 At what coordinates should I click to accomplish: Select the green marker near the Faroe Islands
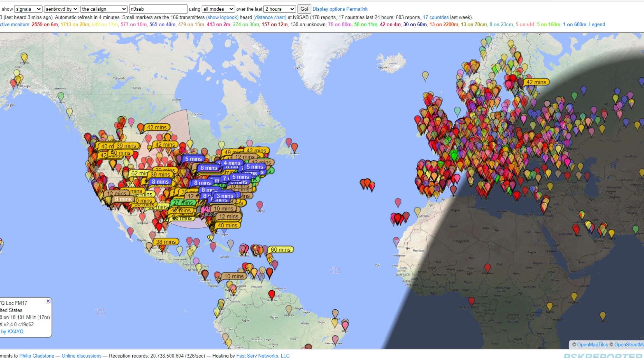[458, 111]
